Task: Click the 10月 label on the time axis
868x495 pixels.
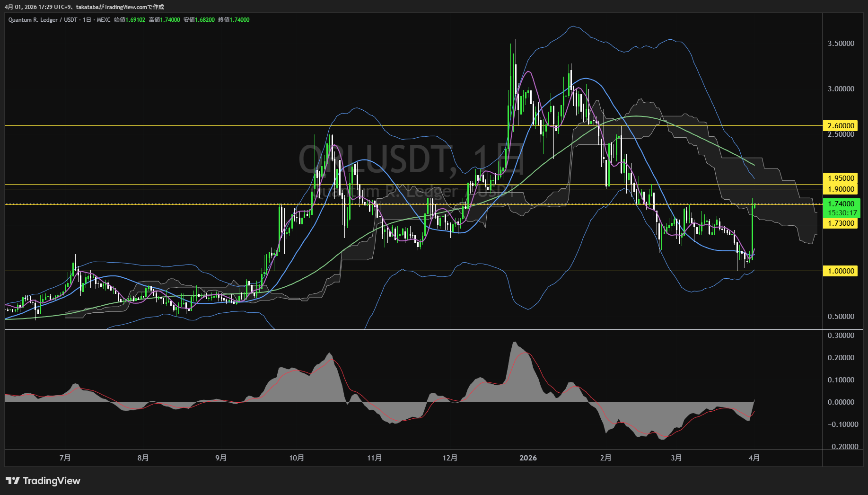Action: coord(297,458)
